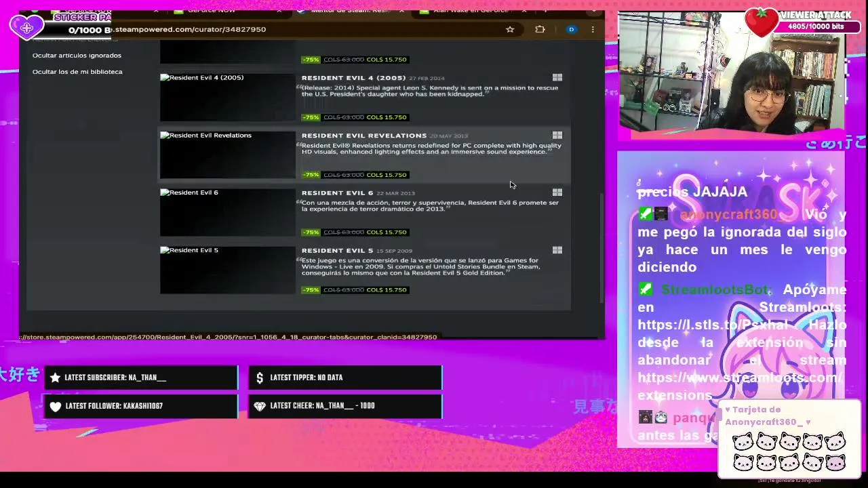Open RESIDENT EVIL 4 (2005) title link
868x488 pixels.
coord(353,78)
